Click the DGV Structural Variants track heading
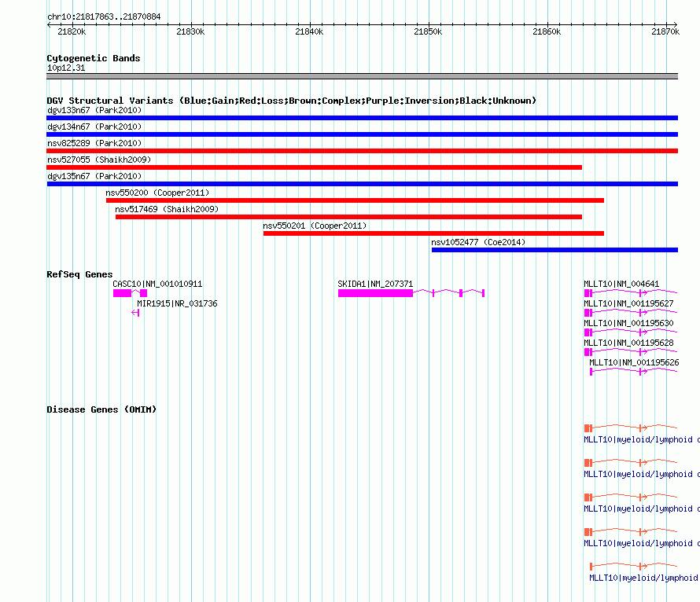The height and width of the screenshot is (602, 700). 291,101
